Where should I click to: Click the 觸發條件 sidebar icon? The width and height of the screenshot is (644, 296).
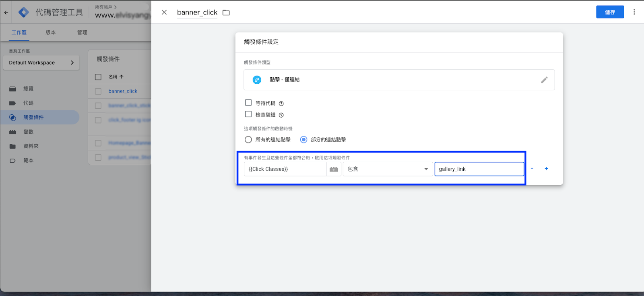click(12, 118)
